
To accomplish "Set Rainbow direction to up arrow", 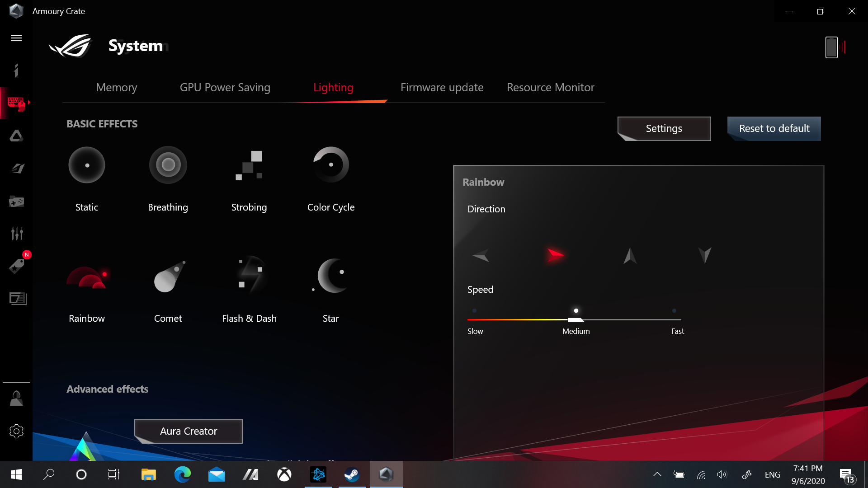I will 630,255.
